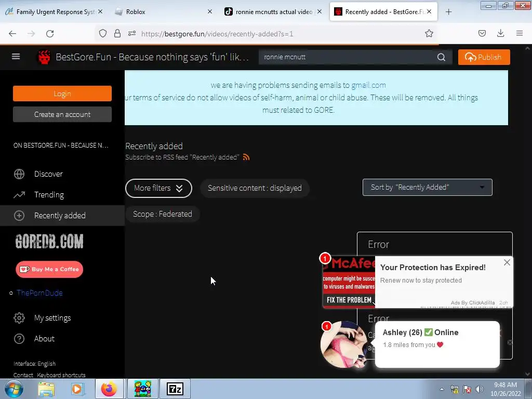Click the browser Forward arrow

pos(31,34)
